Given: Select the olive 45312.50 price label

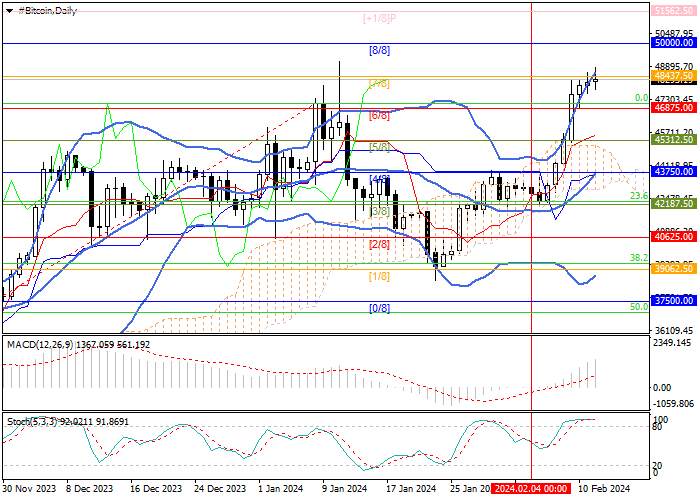Looking at the screenshot, I should [x=674, y=140].
